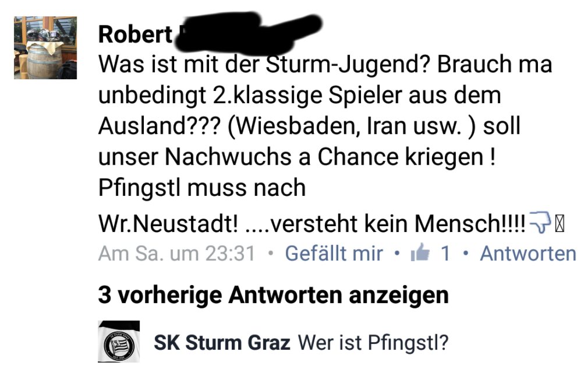
Task: Click the unrendered emoji box glyph
Action: coord(559,223)
